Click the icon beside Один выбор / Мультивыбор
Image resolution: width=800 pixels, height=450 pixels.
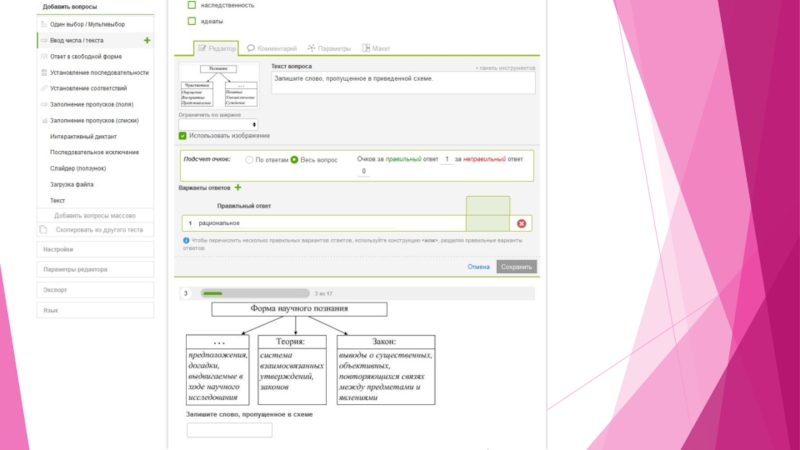[x=44, y=24]
